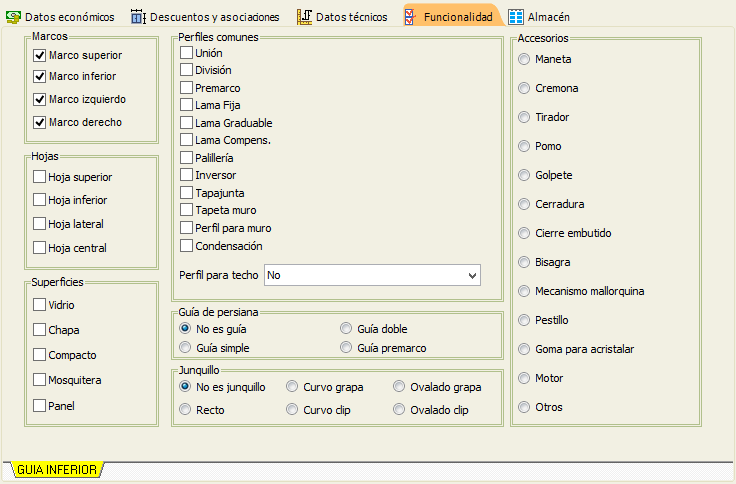Uncheck the Marco superior checkbox
Image resolution: width=736 pixels, height=484 pixels.
39,55
